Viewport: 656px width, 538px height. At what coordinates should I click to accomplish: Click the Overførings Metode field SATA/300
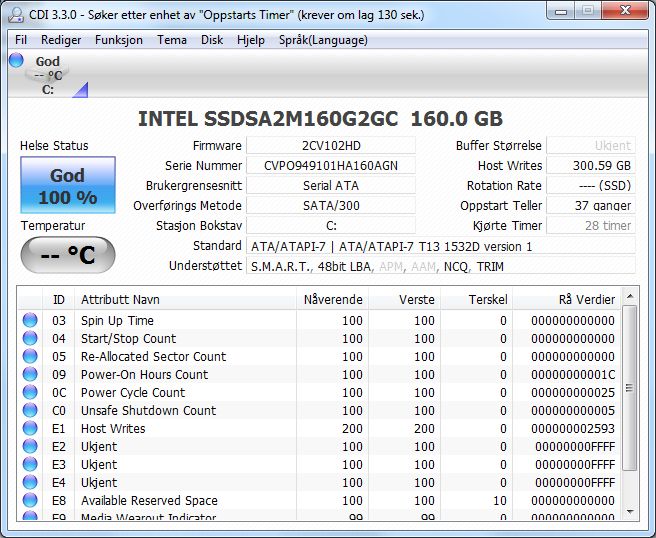[331, 206]
